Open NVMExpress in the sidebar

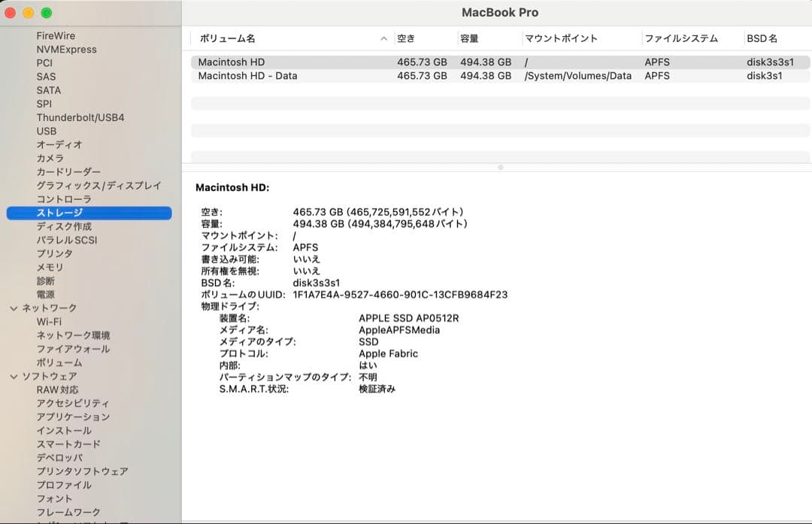pyautogui.click(x=66, y=49)
